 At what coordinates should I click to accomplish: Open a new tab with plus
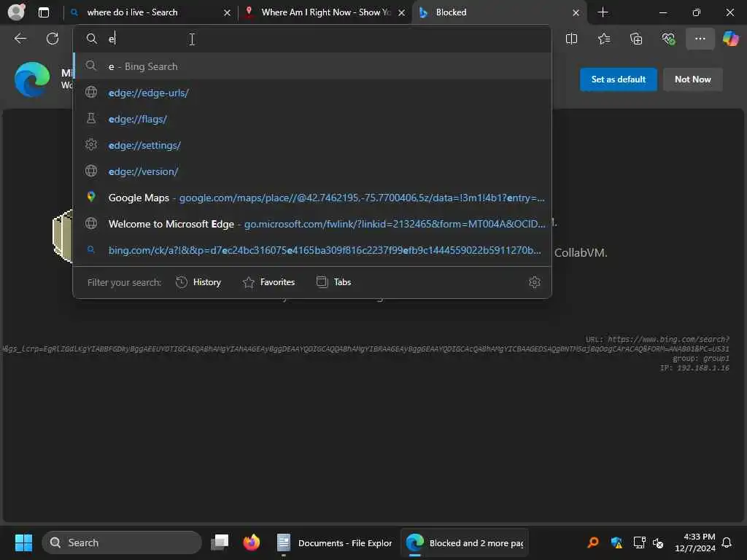point(603,12)
